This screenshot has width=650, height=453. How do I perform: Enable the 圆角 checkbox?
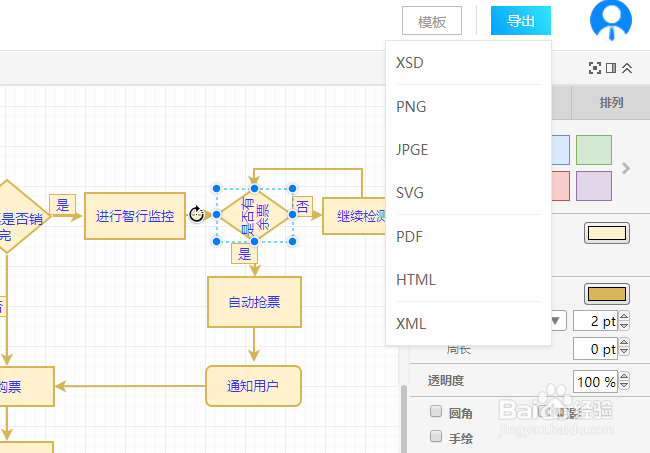coord(436,411)
